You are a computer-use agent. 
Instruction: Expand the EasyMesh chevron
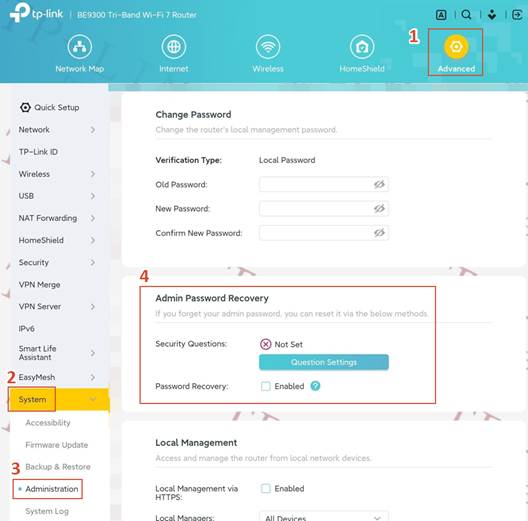[93, 377]
